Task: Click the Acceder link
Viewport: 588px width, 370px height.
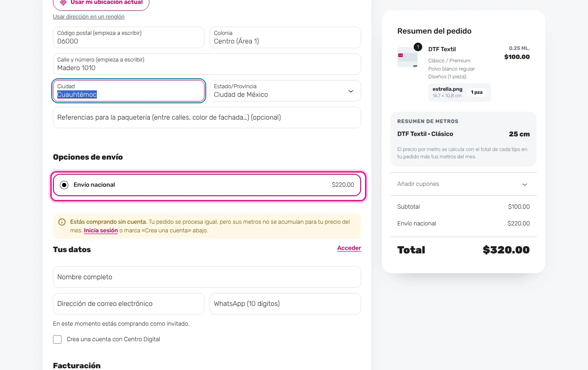Action: (349, 248)
